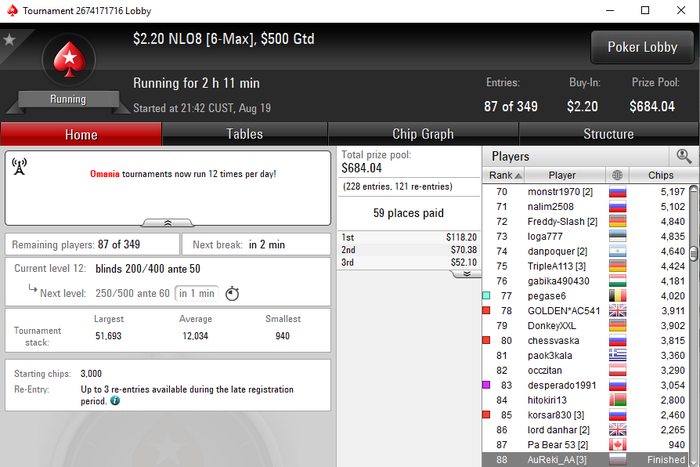This screenshot has width=700, height=467.
Task: Switch to the Tables tab
Action: point(244,134)
